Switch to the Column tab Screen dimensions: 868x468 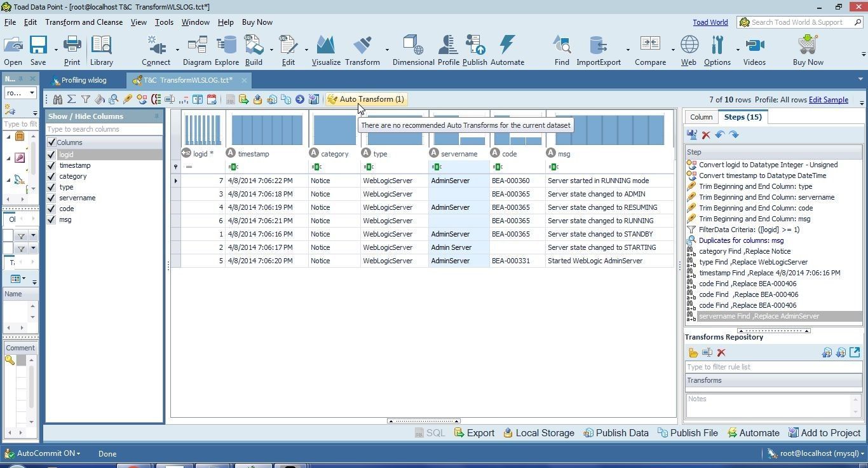click(x=701, y=117)
